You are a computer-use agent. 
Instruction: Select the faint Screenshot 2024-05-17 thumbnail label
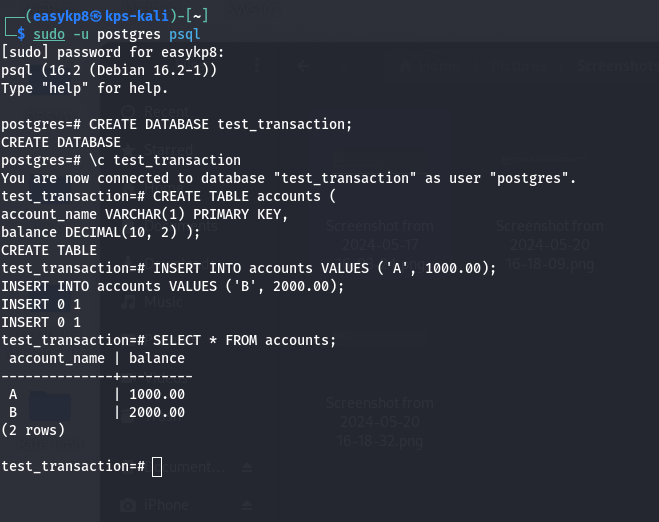[380, 245]
